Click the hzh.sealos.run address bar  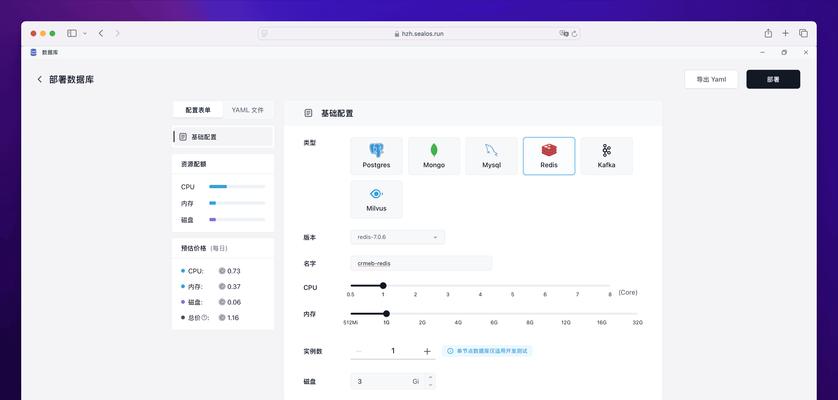419,34
